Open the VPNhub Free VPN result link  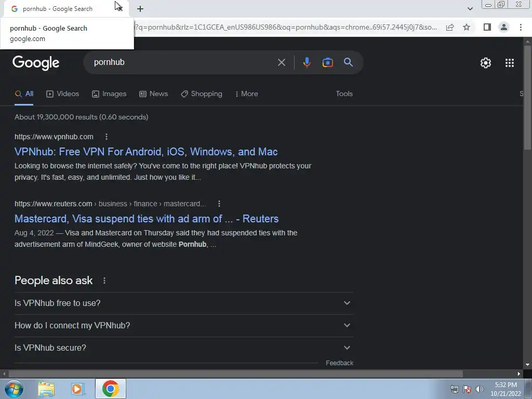point(146,152)
